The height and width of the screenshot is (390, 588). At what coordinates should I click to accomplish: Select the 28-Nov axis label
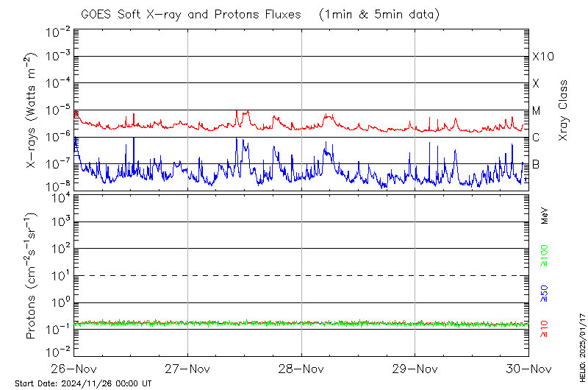(301, 369)
